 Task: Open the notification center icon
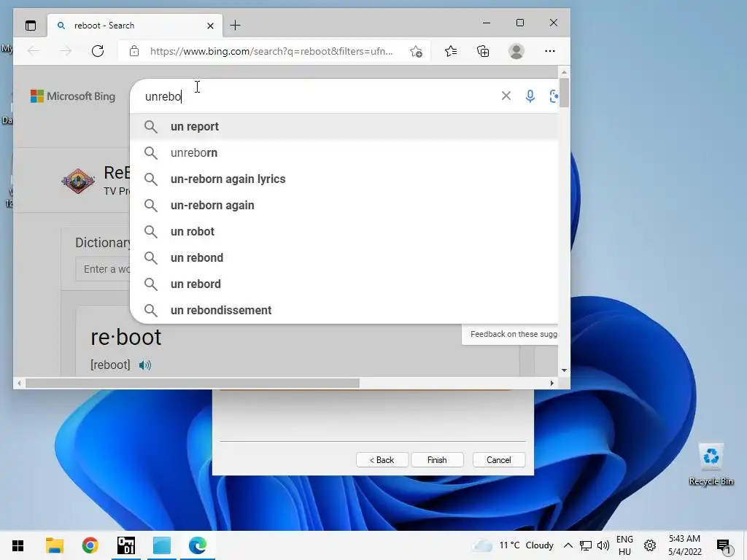click(x=724, y=546)
